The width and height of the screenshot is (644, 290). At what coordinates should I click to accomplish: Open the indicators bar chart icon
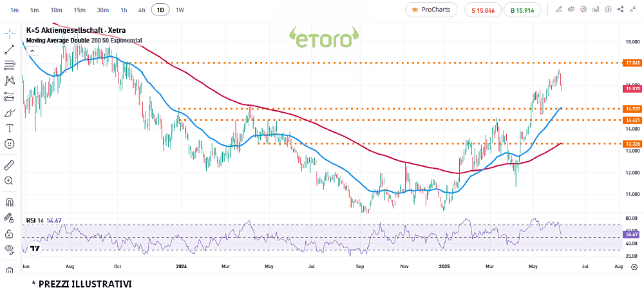point(596,10)
